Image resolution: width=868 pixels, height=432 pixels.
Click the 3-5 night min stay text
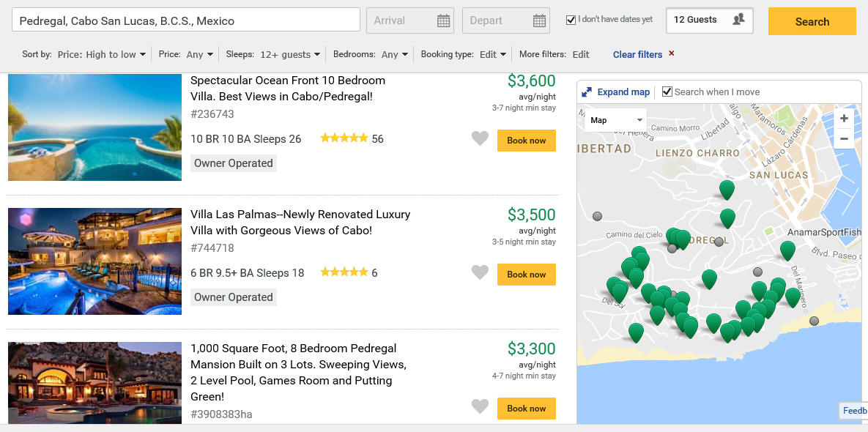524,242
